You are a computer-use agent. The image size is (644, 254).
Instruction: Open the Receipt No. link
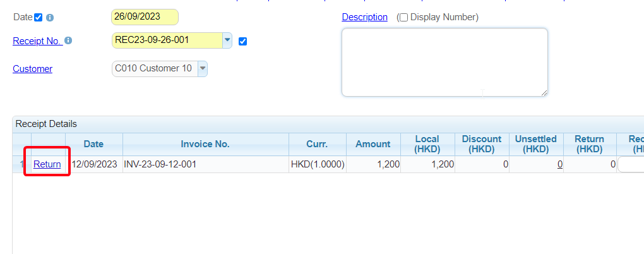pyautogui.click(x=37, y=41)
